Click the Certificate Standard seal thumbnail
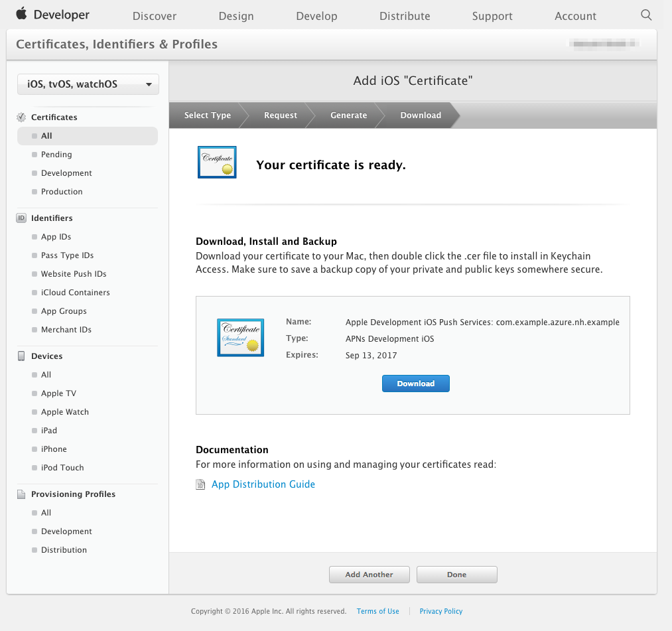 (x=240, y=337)
